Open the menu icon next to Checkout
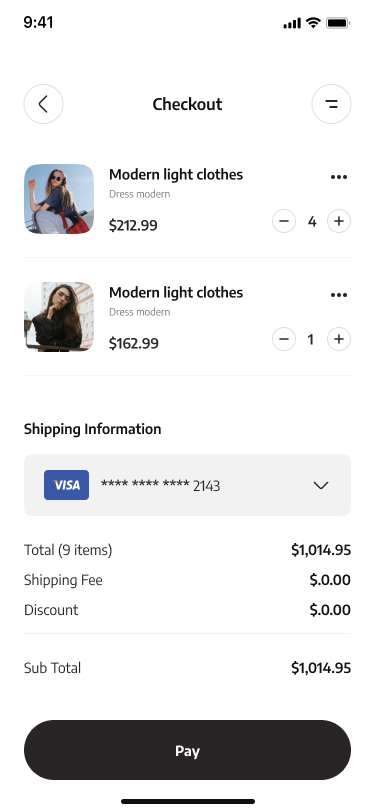The height and width of the screenshot is (812, 375). (331, 104)
